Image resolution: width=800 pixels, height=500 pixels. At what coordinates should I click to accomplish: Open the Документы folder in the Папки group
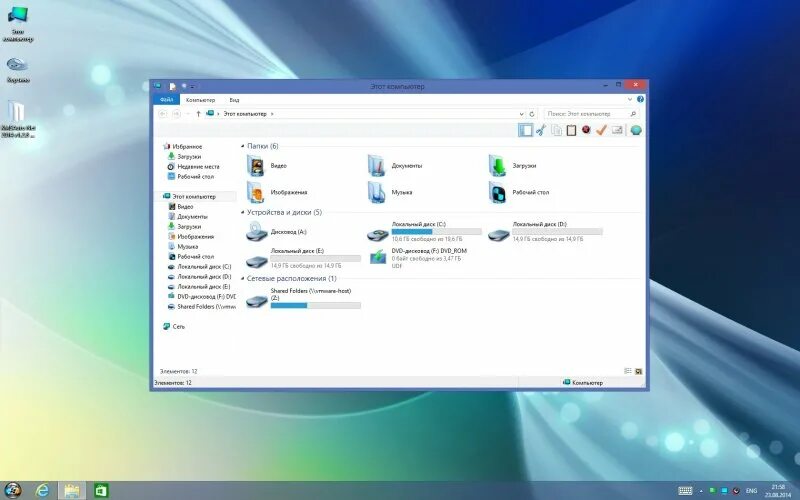point(395,166)
